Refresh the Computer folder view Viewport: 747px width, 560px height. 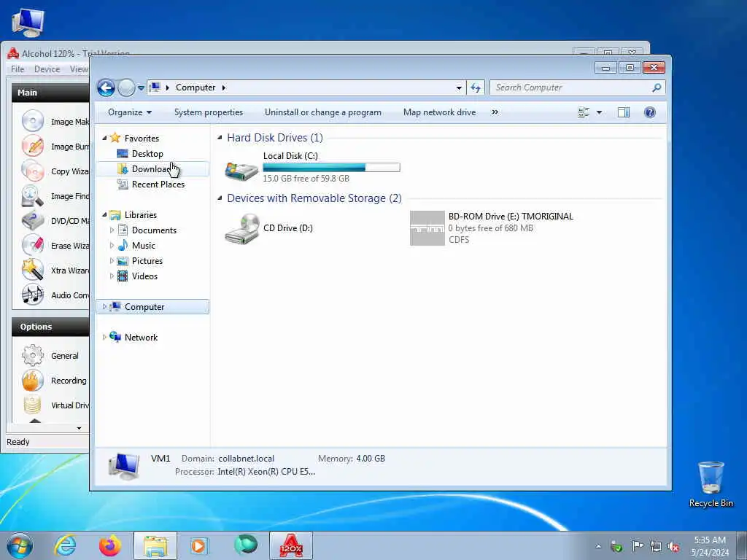[476, 87]
